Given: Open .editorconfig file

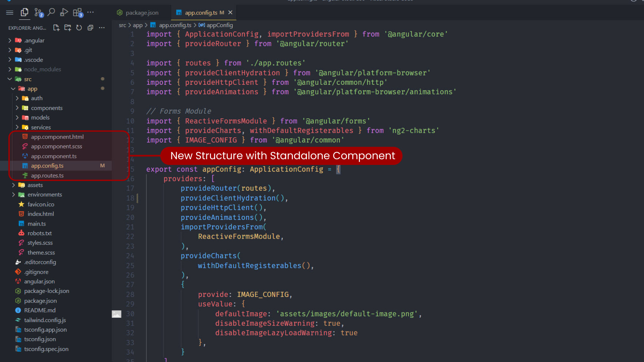Looking at the screenshot, I should tap(40, 262).
